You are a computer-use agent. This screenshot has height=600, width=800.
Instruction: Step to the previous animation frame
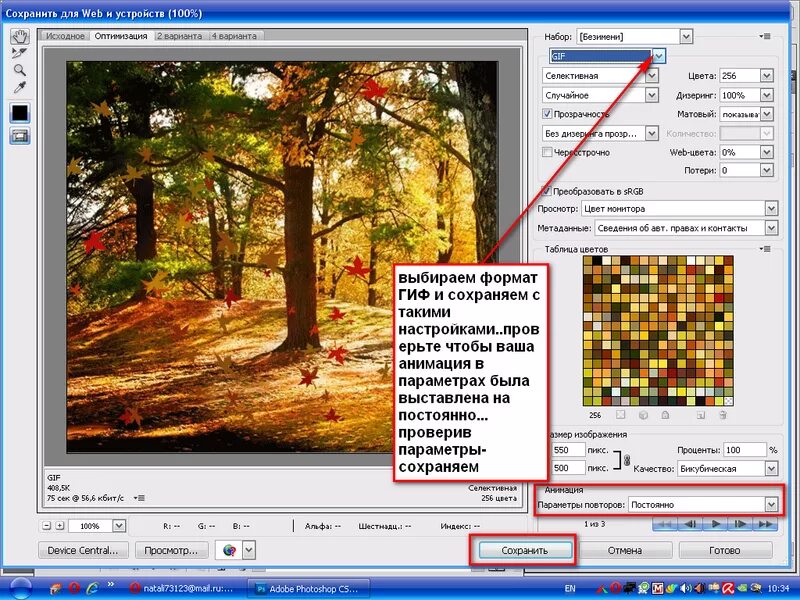690,524
